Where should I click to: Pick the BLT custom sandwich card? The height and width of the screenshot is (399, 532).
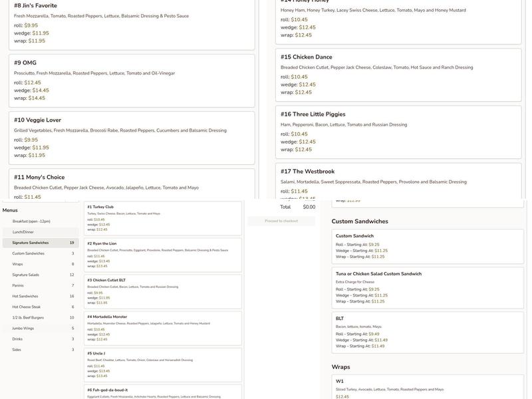[428, 332]
